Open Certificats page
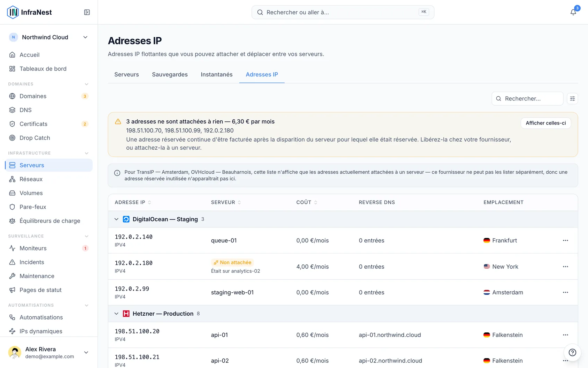This screenshot has width=588, height=368. pyautogui.click(x=49, y=124)
